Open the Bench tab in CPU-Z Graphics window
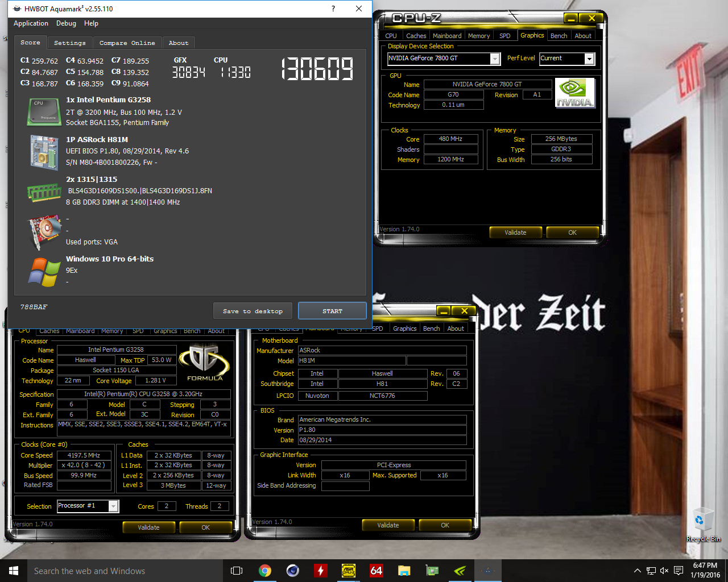This screenshot has height=582, width=728. pos(559,36)
